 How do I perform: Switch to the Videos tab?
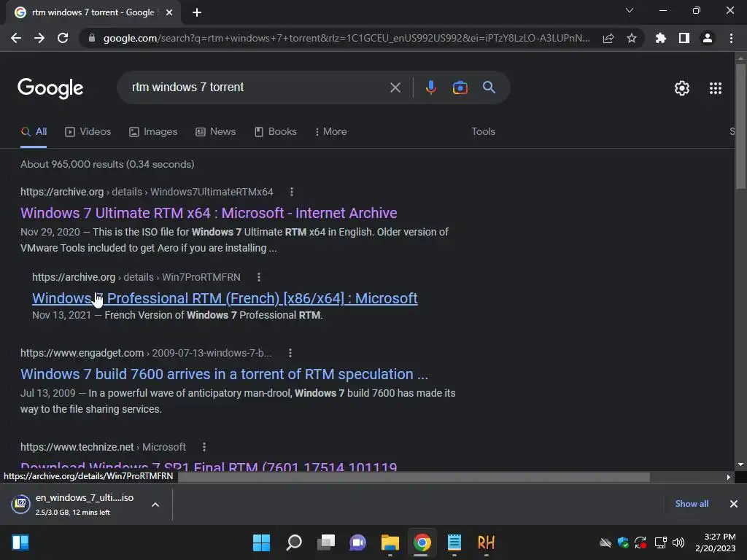88,132
